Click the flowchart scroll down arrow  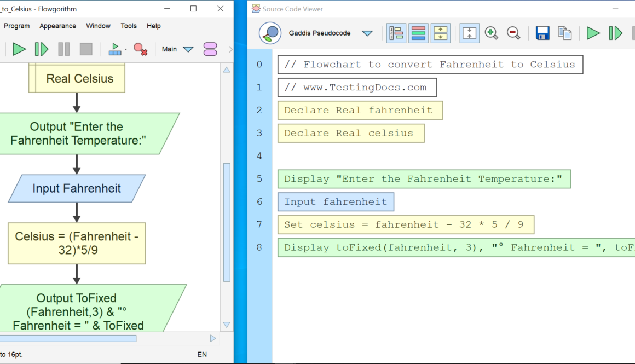pos(227,325)
